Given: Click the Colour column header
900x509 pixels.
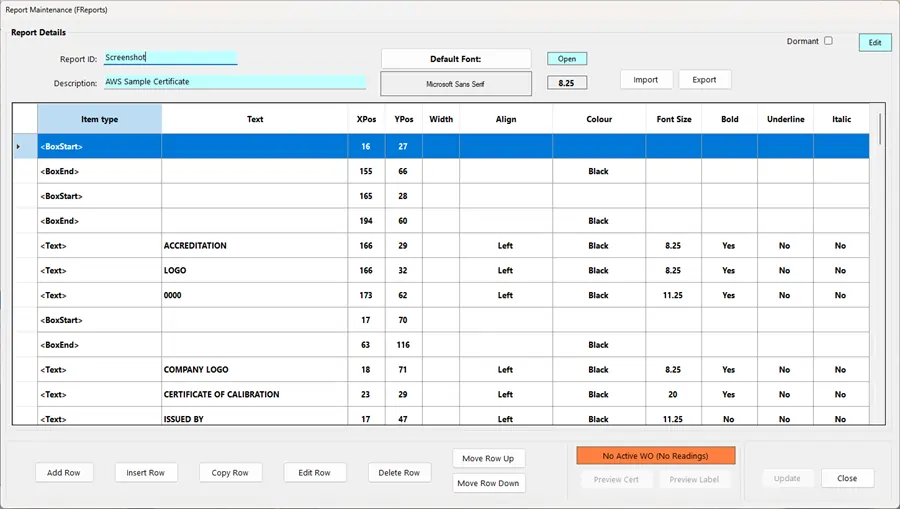Looking at the screenshot, I should (x=598, y=119).
